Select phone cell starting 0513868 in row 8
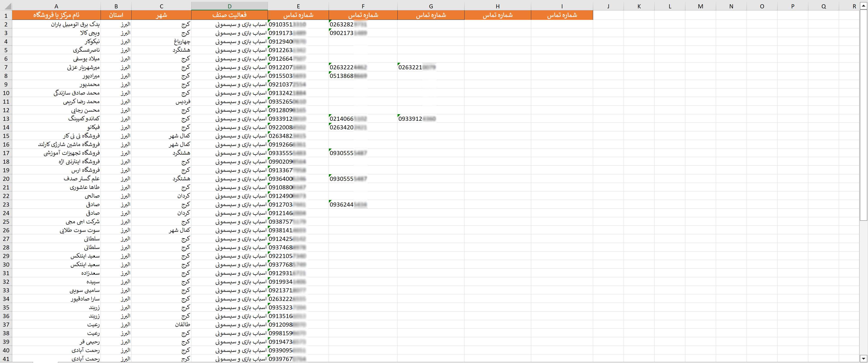 coord(363,76)
